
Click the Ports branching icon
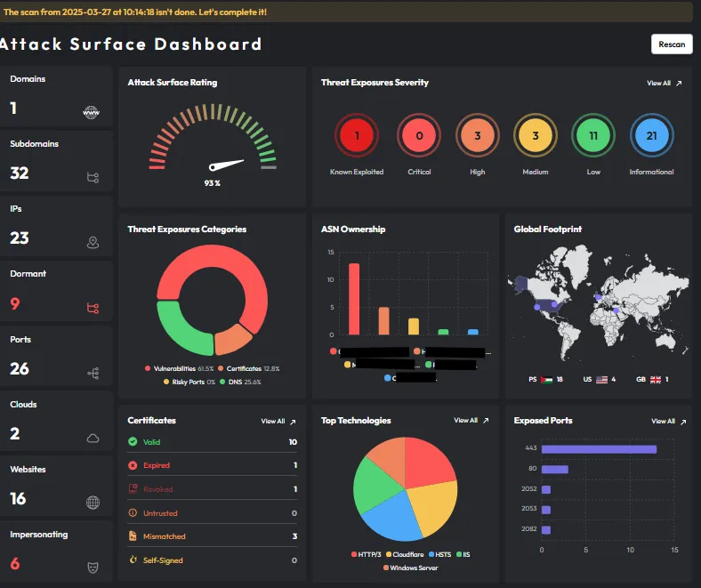pyautogui.click(x=93, y=373)
